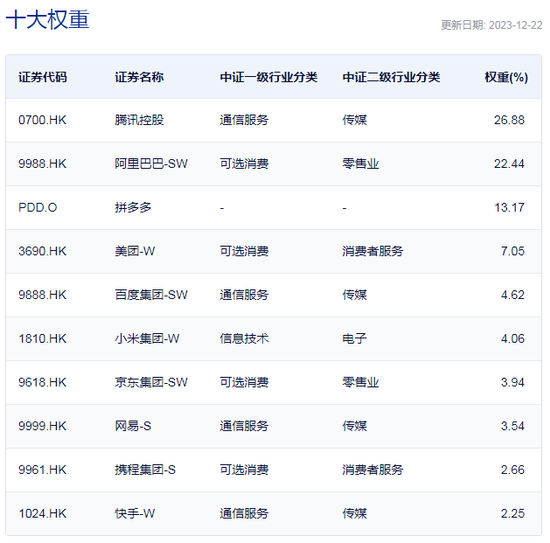Click 零售业 in the 京东集团-SW row

point(361,382)
